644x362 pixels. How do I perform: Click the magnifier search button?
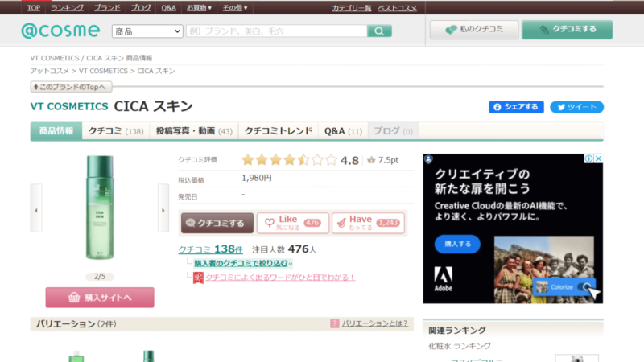[379, 31]
